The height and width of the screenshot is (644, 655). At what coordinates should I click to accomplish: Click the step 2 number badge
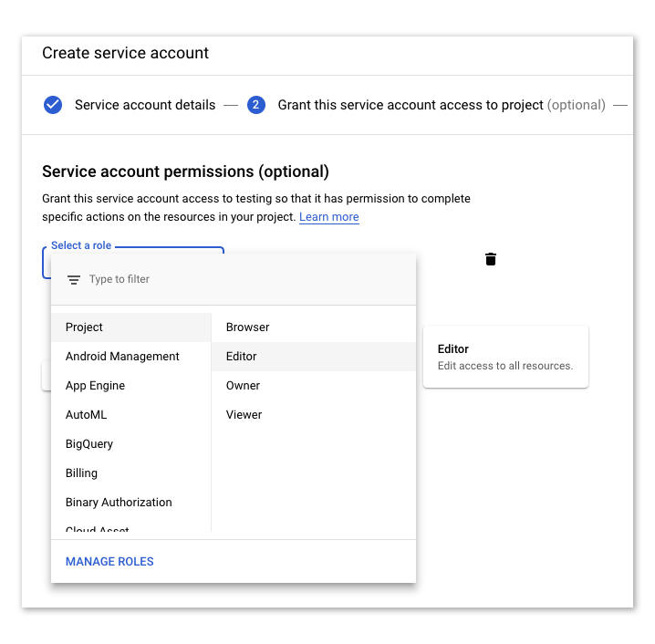tap(255, 105)
